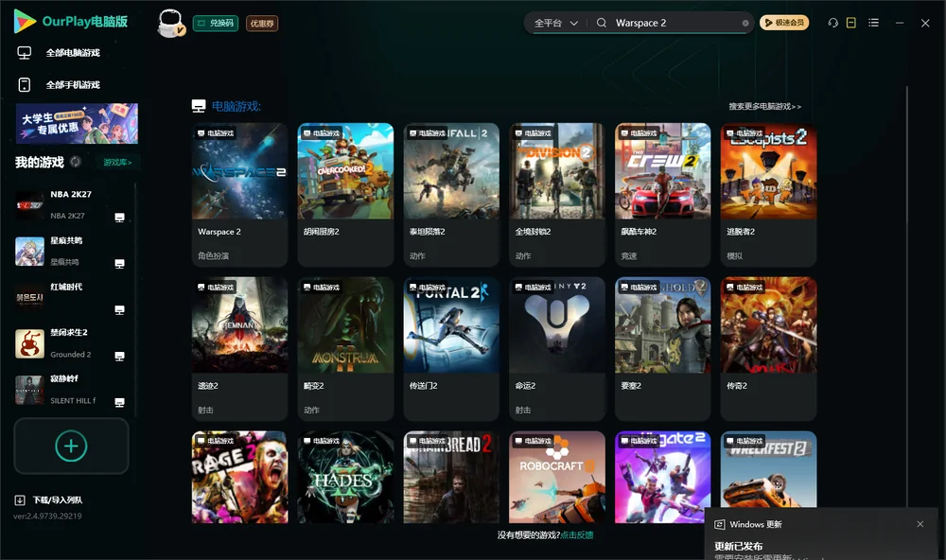Viewport: 946px width, 560px height.
Task: Click the Grounded 2 game icon
Action: [29, 344]
